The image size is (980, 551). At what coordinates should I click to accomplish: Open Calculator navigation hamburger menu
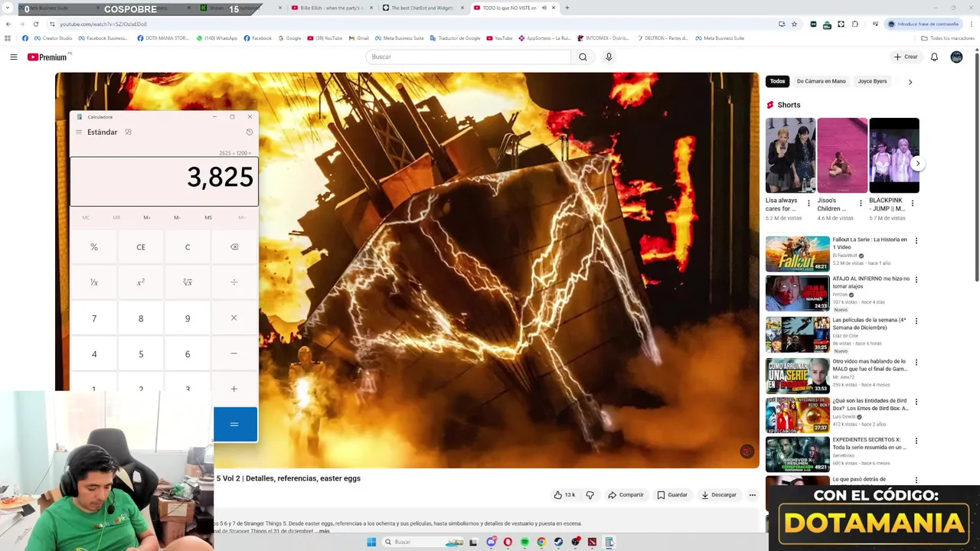[78, 132]
